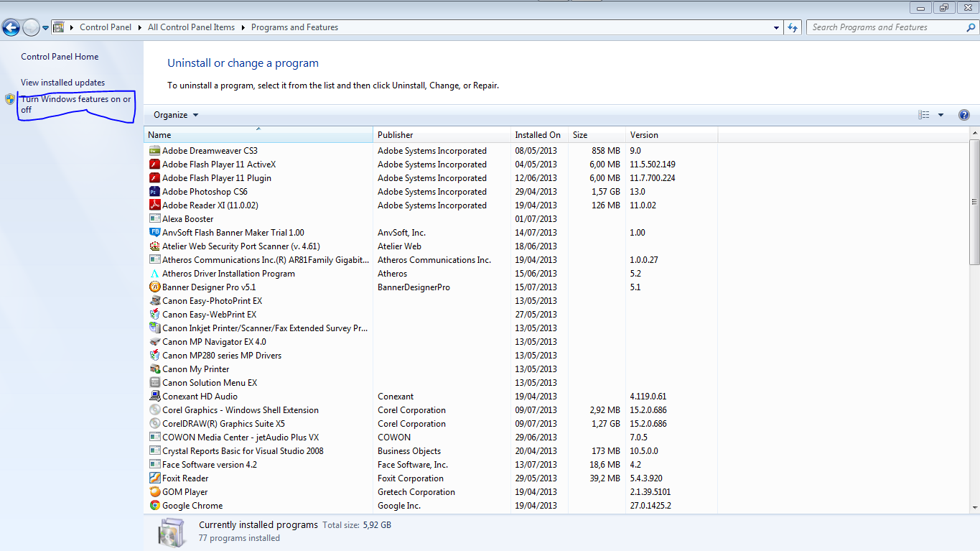980x551 pixels.
Task: Click the Programs and Features breadcrumb
Action: 294,27
